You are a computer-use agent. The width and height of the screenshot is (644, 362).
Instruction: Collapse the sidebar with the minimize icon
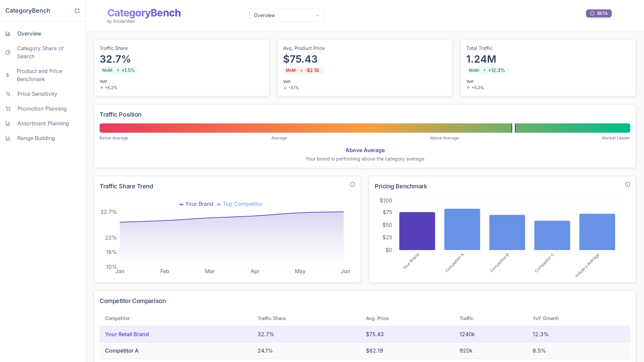77,11
